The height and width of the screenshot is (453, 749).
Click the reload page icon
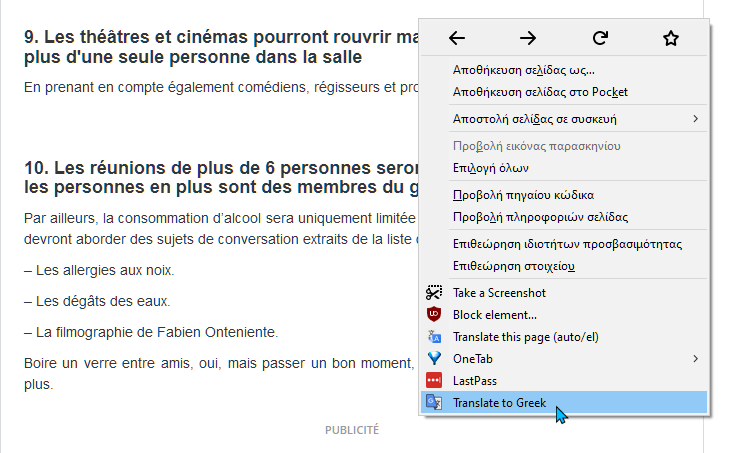point(600,38)
